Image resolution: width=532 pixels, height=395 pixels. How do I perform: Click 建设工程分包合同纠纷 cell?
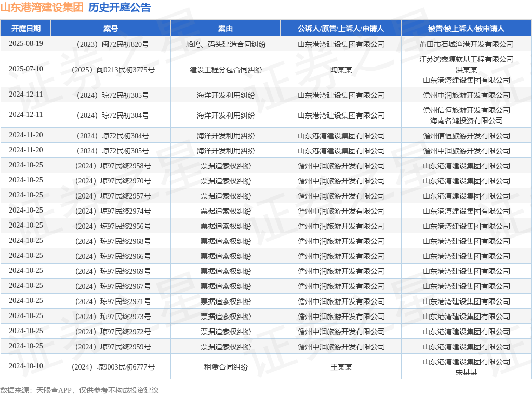tap(225, 70)
